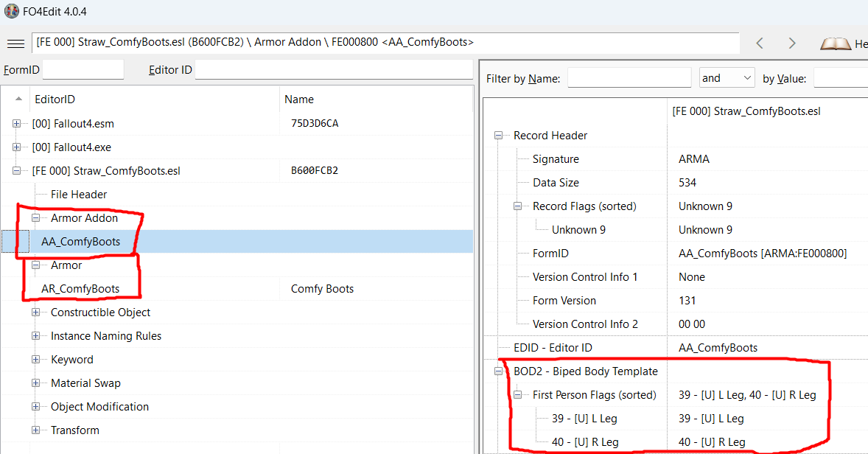This screenshot has height=454, width=868.
Task: Collapse the Armor Addon group
Action: (36, 218)
